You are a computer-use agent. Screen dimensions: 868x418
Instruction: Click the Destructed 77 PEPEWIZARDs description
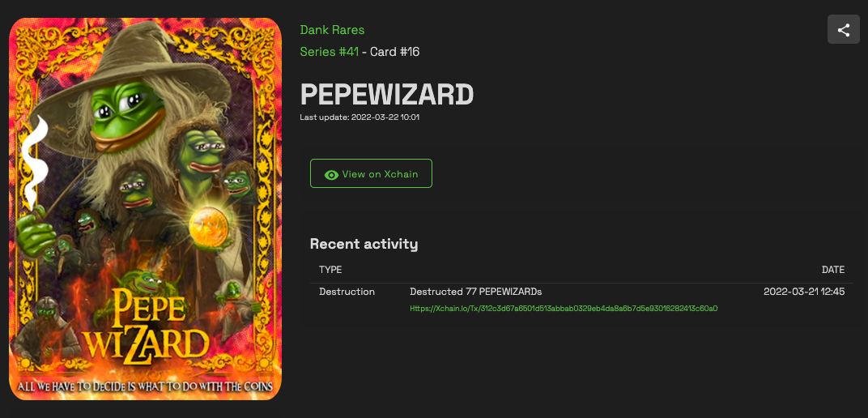pos(475,291)
